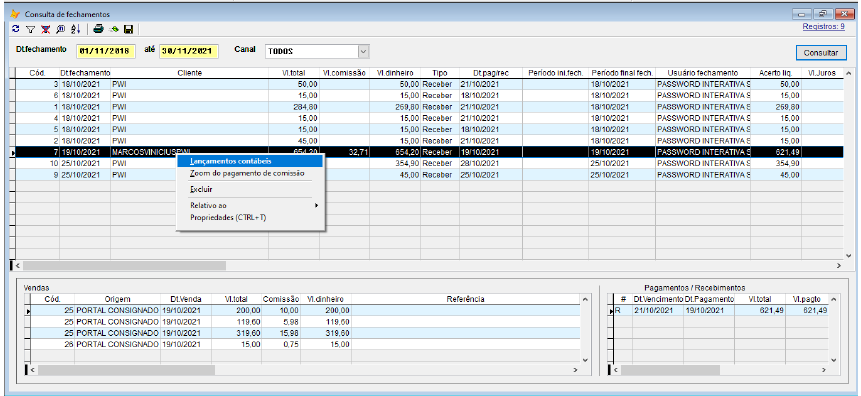The width and height of the screenshot is (861, 396).
Task: Click the green export arrow icon
Action: 114,29
